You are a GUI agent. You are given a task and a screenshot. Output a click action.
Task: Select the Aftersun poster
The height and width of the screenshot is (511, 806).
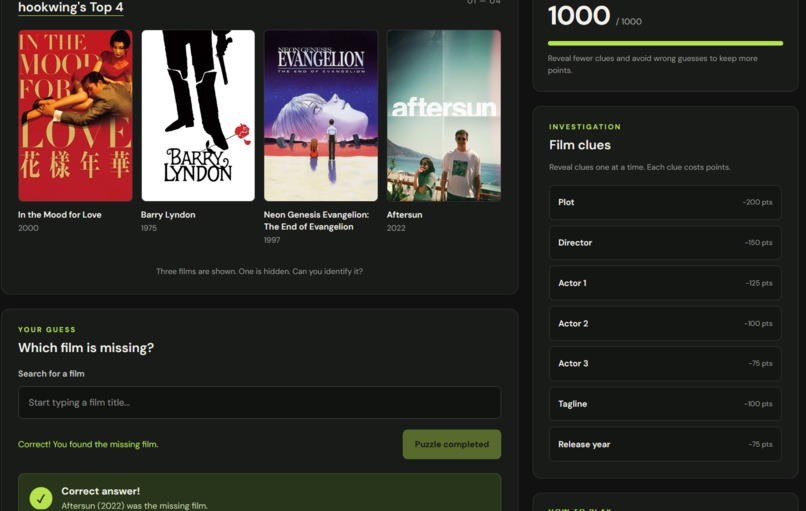tap(444, 115)
